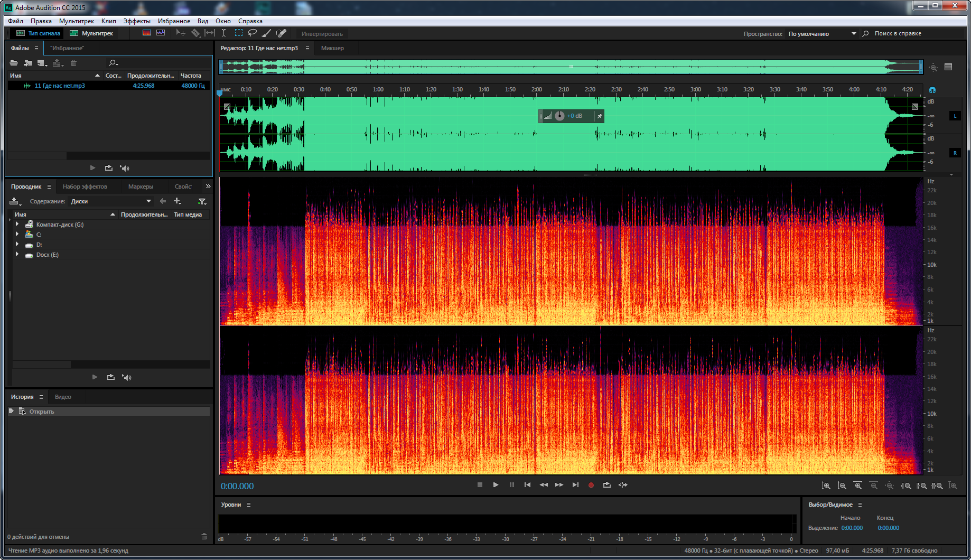Expand the Компакт-диск (G:) tree item
The image size is (971, 560).
(x=17, y=224)
